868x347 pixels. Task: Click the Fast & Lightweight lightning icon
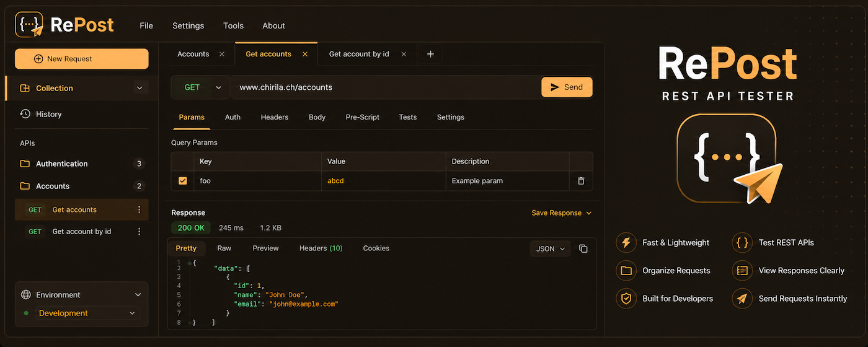pos(626,242)
